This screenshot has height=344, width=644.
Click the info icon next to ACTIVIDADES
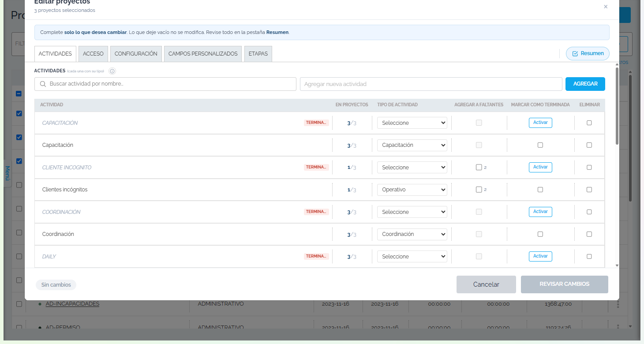pyautogui.click(x=112, y=71)
